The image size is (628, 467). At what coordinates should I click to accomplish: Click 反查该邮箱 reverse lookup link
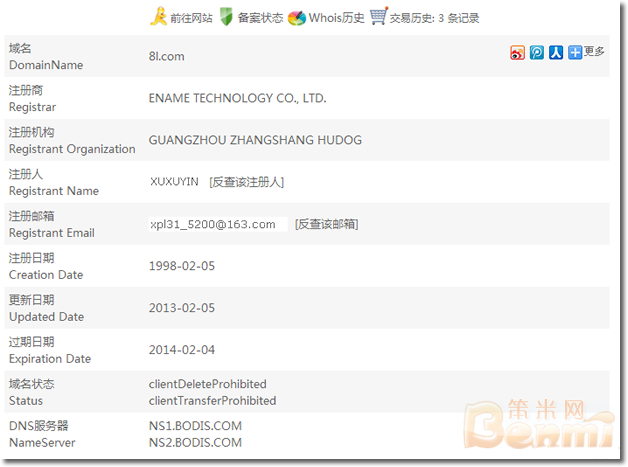point(326,224)
